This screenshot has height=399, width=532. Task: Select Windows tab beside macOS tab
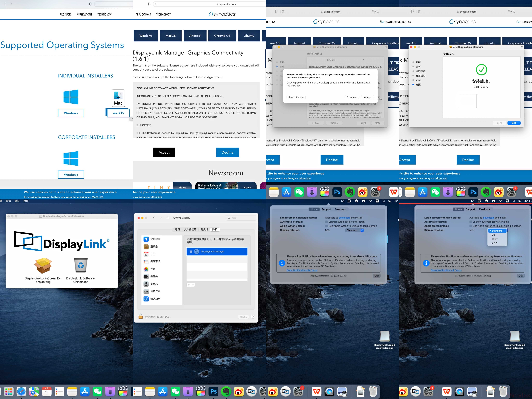(146, 36)
